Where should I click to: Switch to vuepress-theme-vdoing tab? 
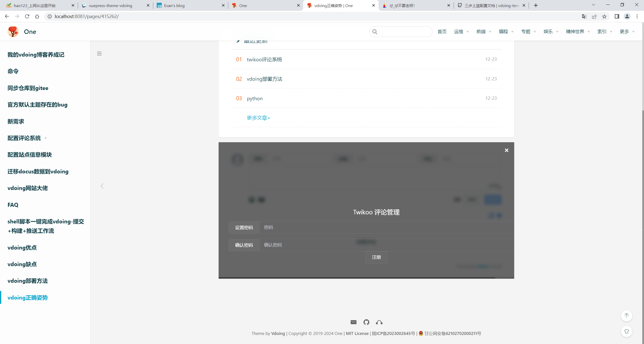coord(115,5)
